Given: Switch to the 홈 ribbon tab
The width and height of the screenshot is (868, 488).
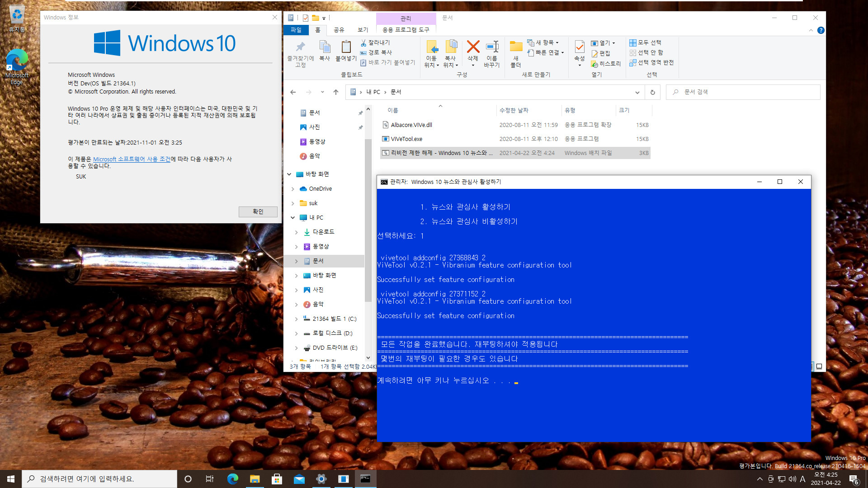Looking at the screenshot, I should pos(318,30).
